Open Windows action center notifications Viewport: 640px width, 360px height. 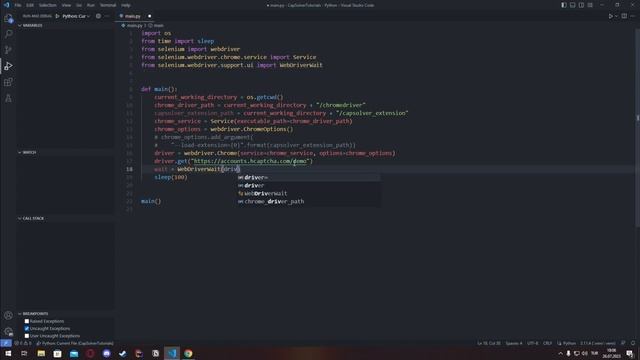point(630,353)
